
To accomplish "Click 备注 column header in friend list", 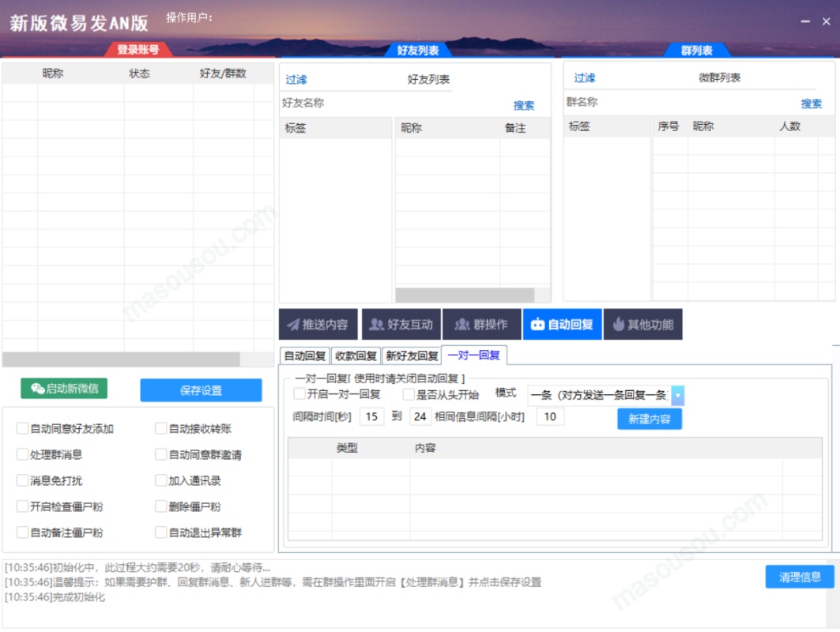I will 514,128.
